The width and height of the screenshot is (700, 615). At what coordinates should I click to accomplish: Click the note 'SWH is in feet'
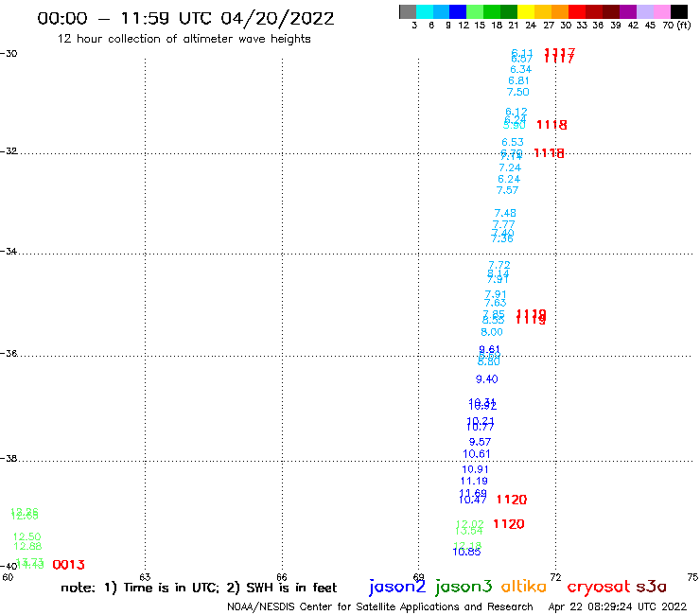tap(291, 588)
